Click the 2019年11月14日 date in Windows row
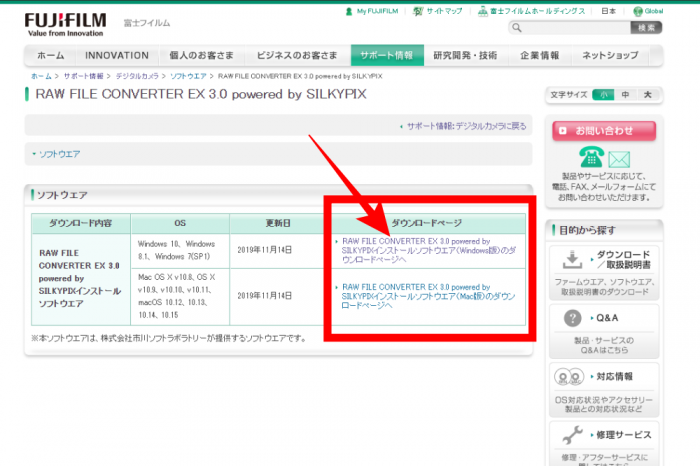Viewport: 700px width, 466px height. pos(264,250)
